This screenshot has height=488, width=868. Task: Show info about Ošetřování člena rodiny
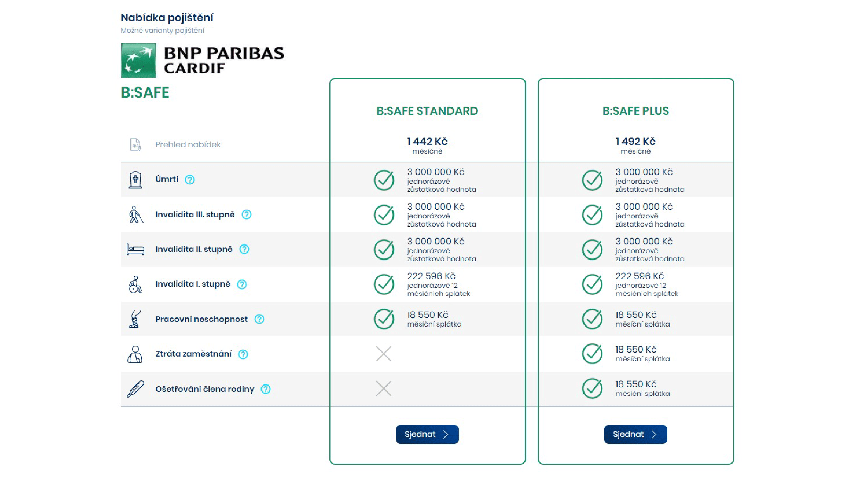click(x=266, y=389)
